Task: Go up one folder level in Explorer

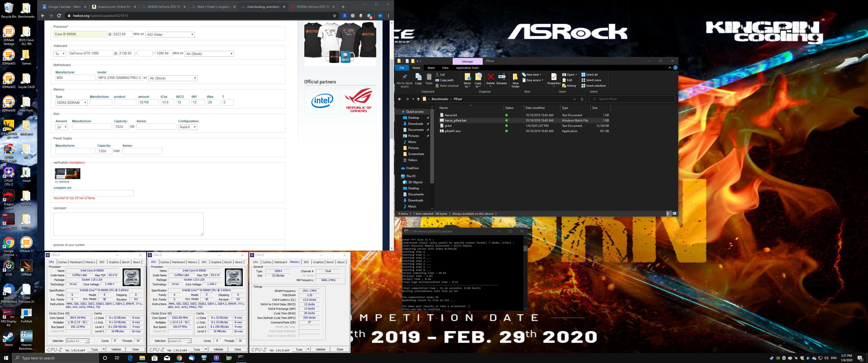Action: tap(418, 99)
